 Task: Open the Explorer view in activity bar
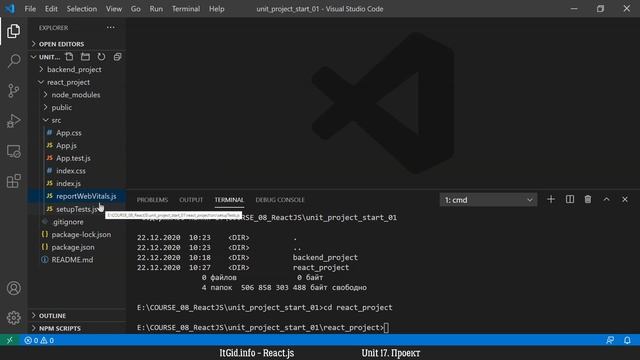(x=13, y=31)
